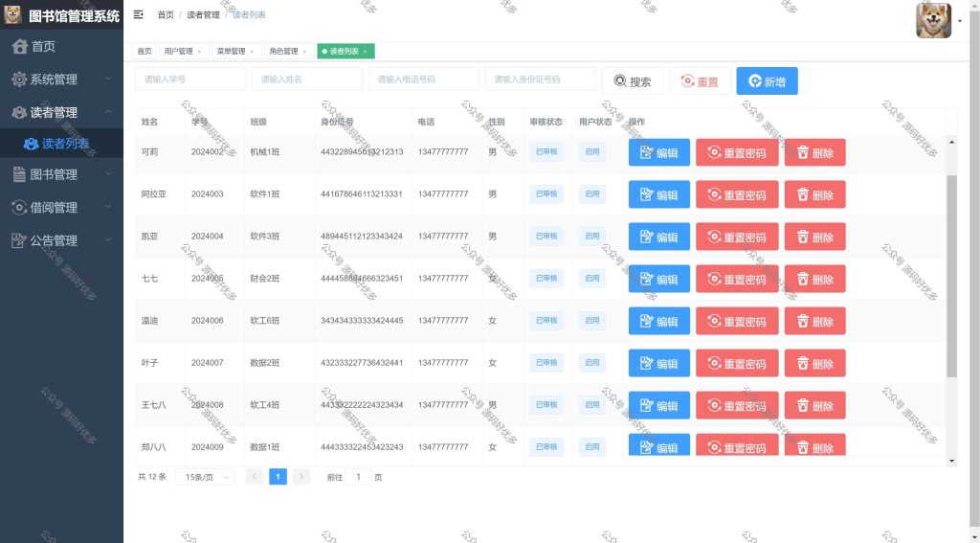
Task: Open the user avatar menu
Action: click(x=934, y=21)
